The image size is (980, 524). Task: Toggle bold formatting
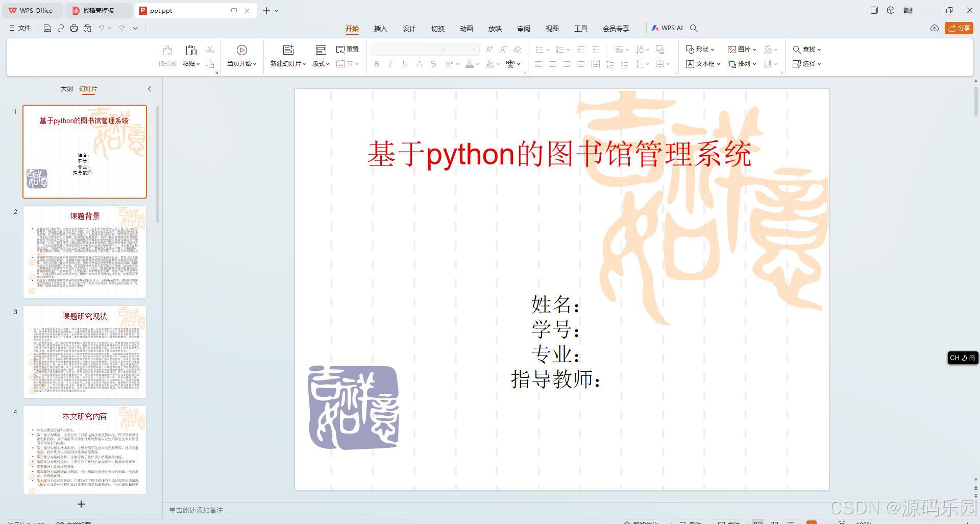[376, 64]
